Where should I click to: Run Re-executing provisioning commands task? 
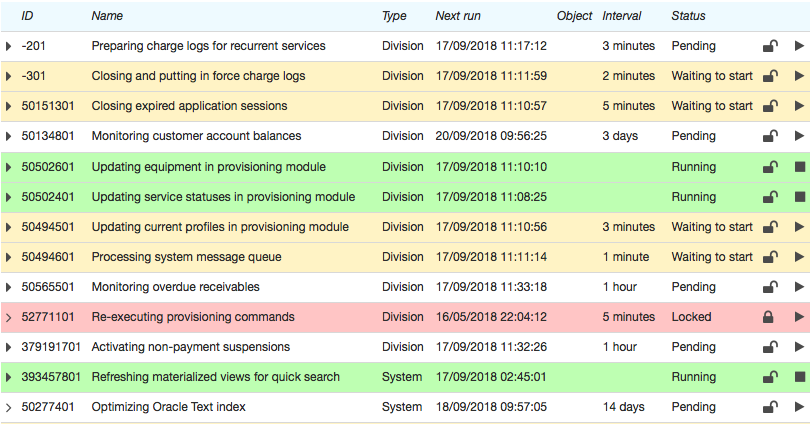799,317
